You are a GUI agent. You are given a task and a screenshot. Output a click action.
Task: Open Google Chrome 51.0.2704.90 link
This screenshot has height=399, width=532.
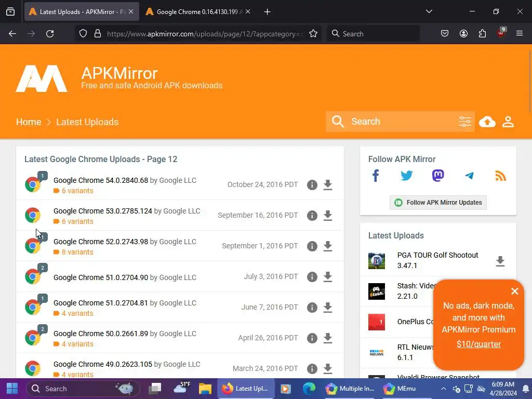[101, 277]
